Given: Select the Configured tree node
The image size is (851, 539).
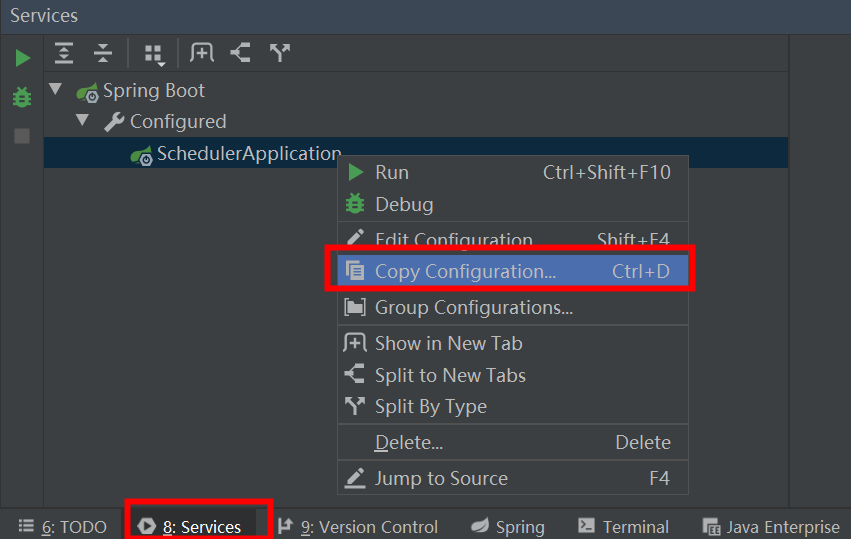Looking at the screenshot, I should click(x=178, y=122).
